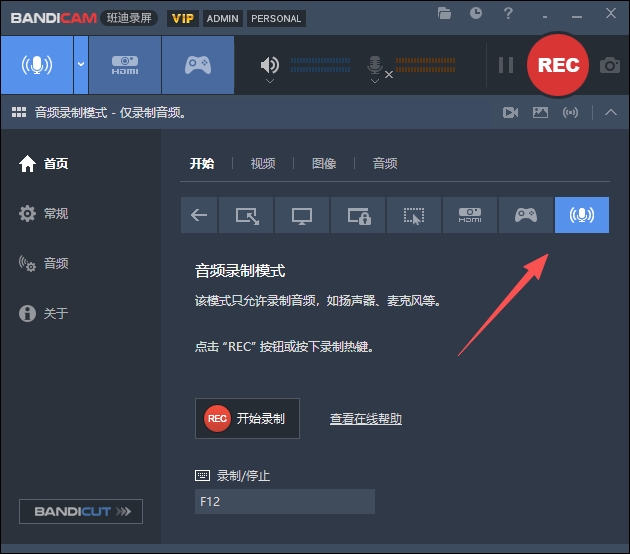Select audio-only recording mode in top bar
Viewport: 630px width, 554px height.
click(x=37, y=65)
